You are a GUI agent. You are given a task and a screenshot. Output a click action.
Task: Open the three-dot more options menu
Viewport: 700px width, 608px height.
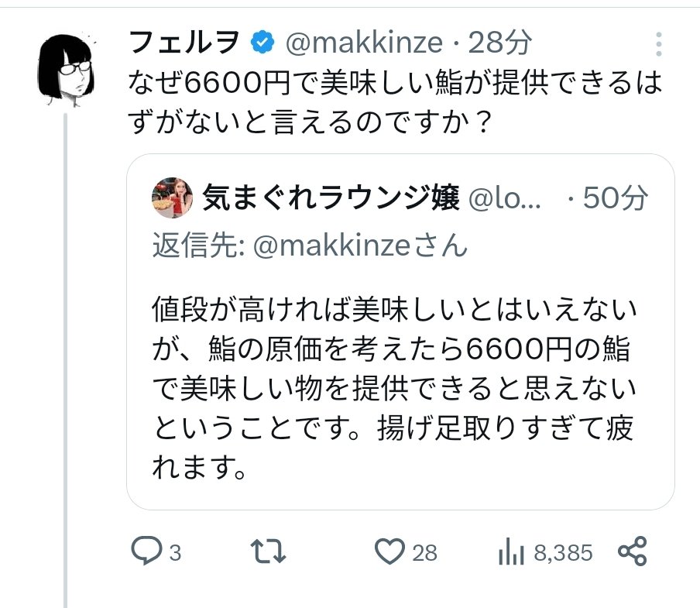[657, 43]
